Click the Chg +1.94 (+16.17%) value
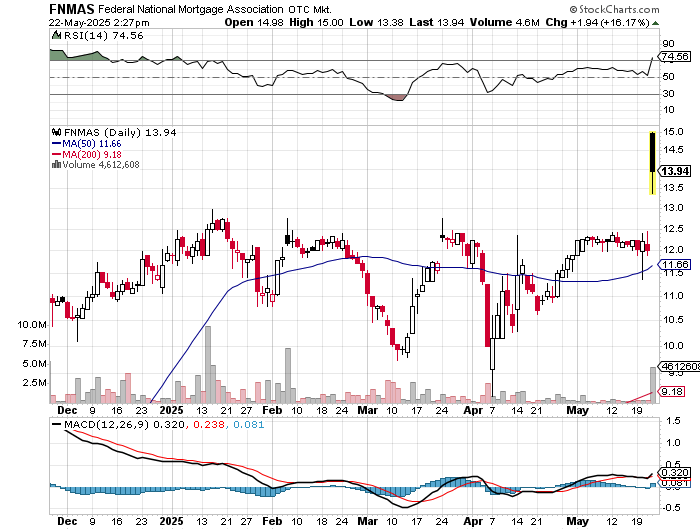 click(x=597, y=22)
